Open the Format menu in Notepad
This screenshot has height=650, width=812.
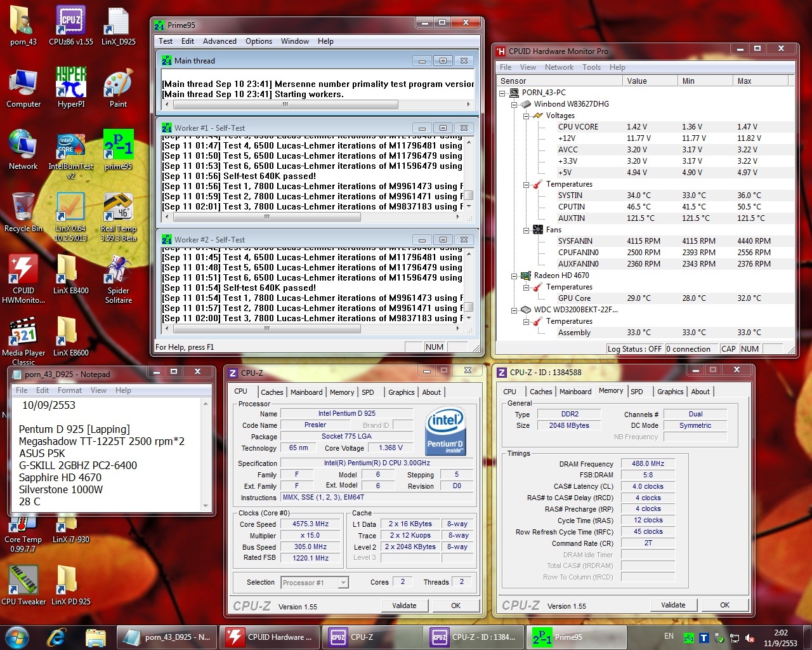tap(70, 390)
